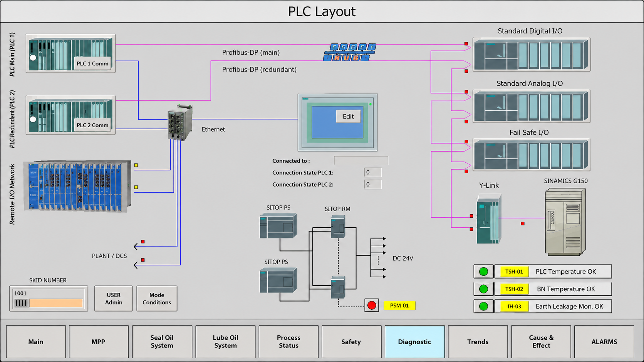Screen dimensions: 644x362
Task: Click the green TSH-02 status lamp
Action: pyautogui.click(x=483, y=289)
